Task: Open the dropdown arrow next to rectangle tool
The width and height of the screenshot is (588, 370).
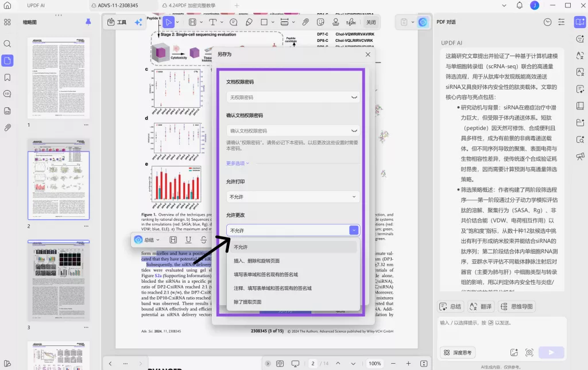Action: point(273,22)
